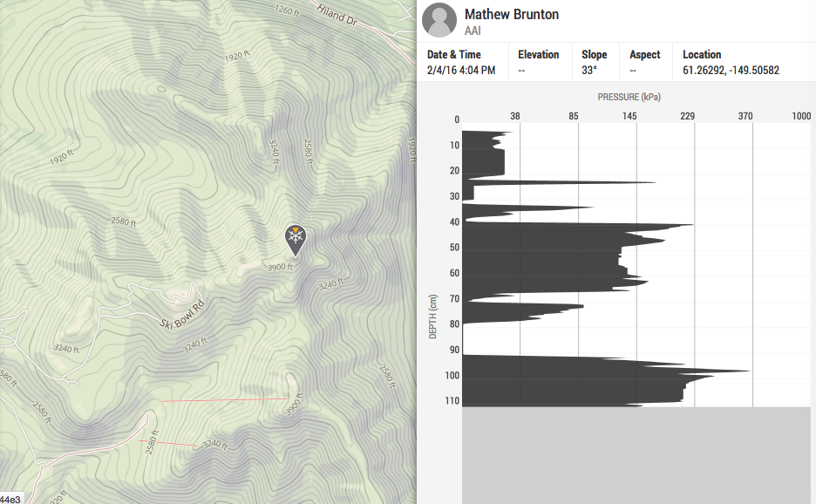Image resolution: width=816 pixels, height=504 pixels.
Task: Click the Slope column header
Action: click(x=595, y=55)
